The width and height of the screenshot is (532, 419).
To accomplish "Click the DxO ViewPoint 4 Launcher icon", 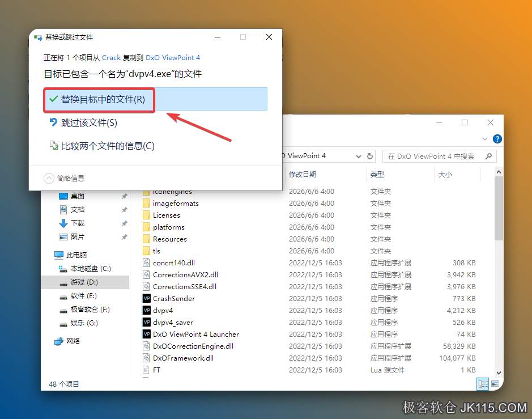I will click(x=146, y=334).
